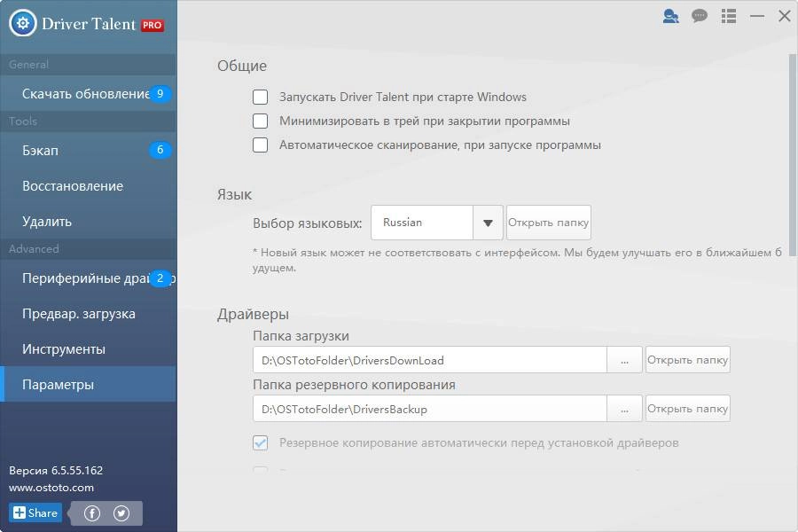Browse for the download folder path
This screenshot has width=798, height=532.
624,360
